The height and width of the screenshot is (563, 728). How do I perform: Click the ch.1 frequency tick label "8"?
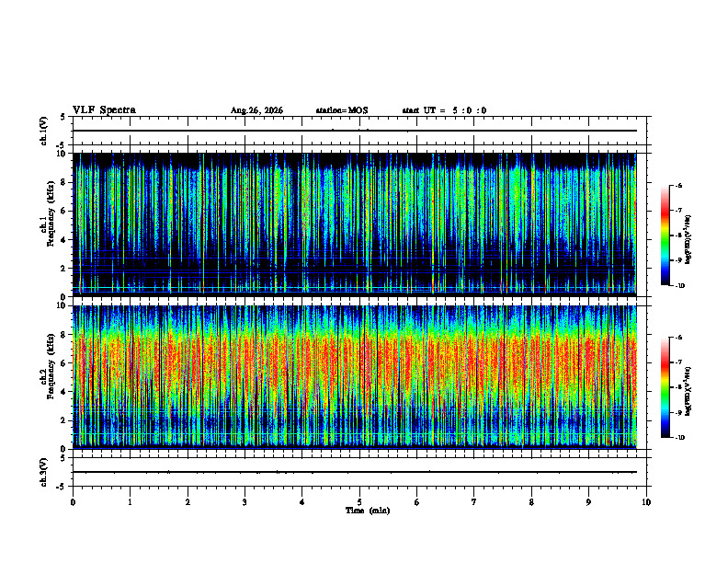[x=63, y=182]
